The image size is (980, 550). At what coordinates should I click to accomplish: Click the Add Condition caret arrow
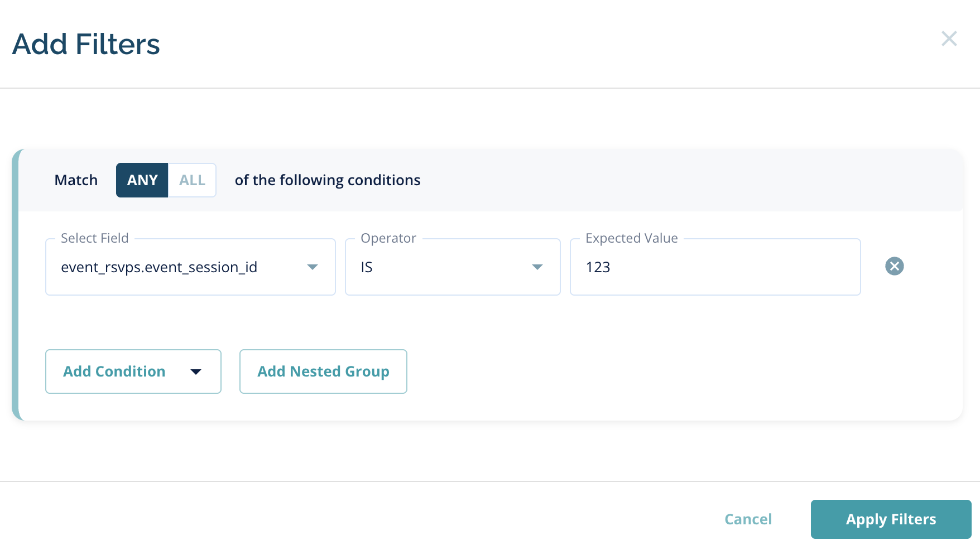click(196, 372)
